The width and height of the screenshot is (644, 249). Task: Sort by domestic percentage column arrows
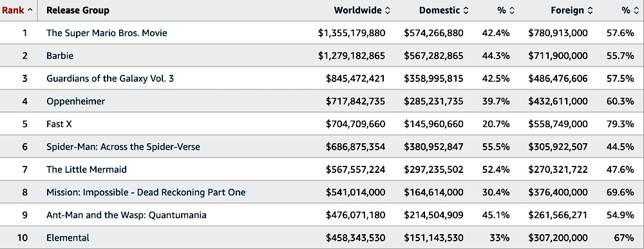coord(512,11)
